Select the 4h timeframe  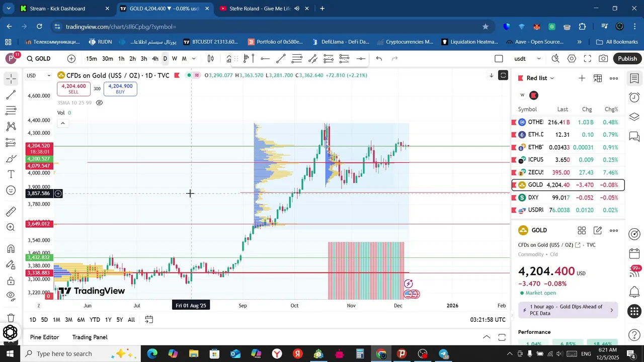tap(155, 59)
